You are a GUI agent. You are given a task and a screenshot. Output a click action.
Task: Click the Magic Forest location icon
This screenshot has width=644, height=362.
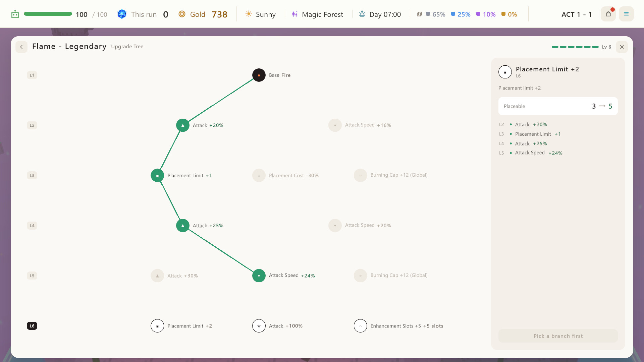click(294, 14)
